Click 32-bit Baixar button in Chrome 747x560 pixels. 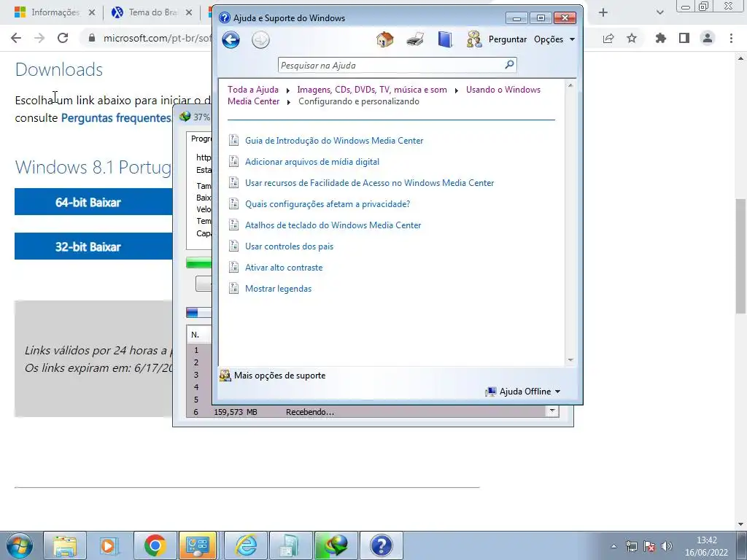[93, 246]
